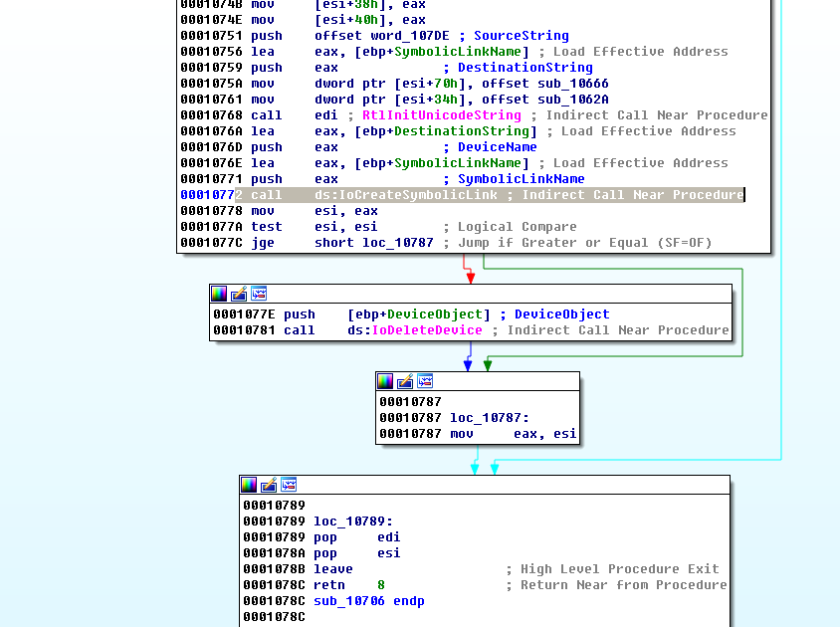Image resolution: width=840 pixels, height=627 pixels.
Task: Click 'High Level Procedure Exit' comment
Action: [620, 569]
